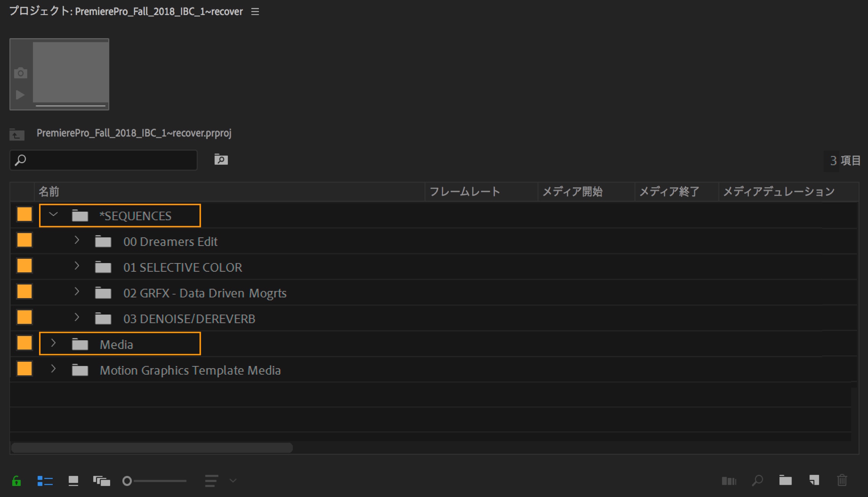Switch to list view
The width and height of the screenshot is (868, 497).
click(x=45, y=481)
